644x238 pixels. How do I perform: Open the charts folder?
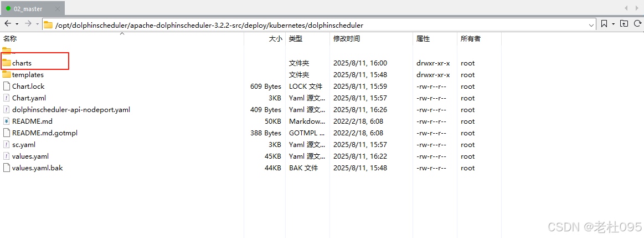tap(22, 63)
